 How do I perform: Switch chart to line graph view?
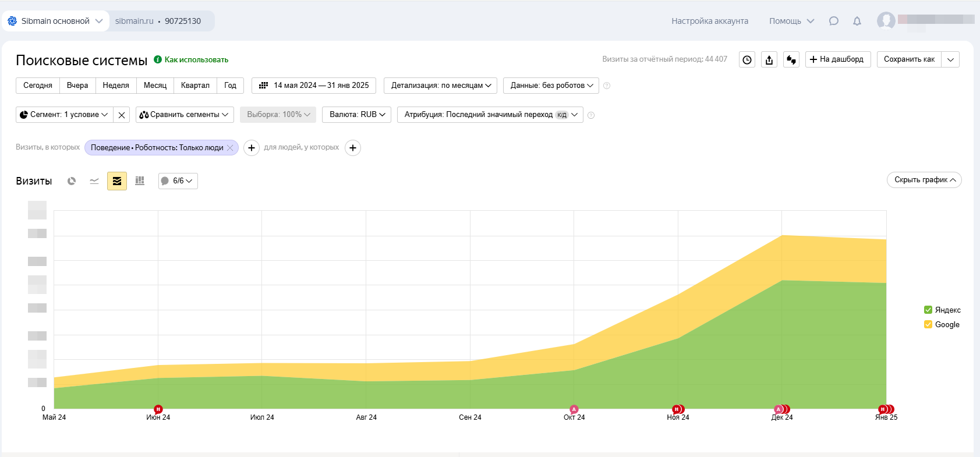pos(94,181)
